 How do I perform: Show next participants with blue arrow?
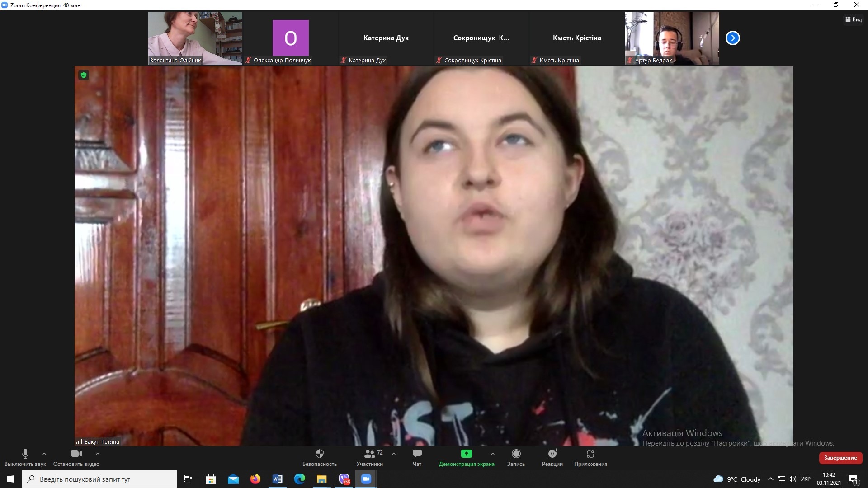click(x=732, y=38)
